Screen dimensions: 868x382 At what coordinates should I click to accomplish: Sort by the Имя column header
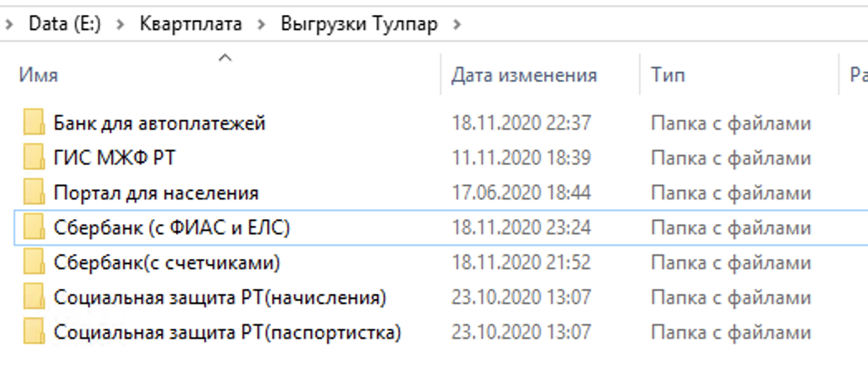point(39,75)
